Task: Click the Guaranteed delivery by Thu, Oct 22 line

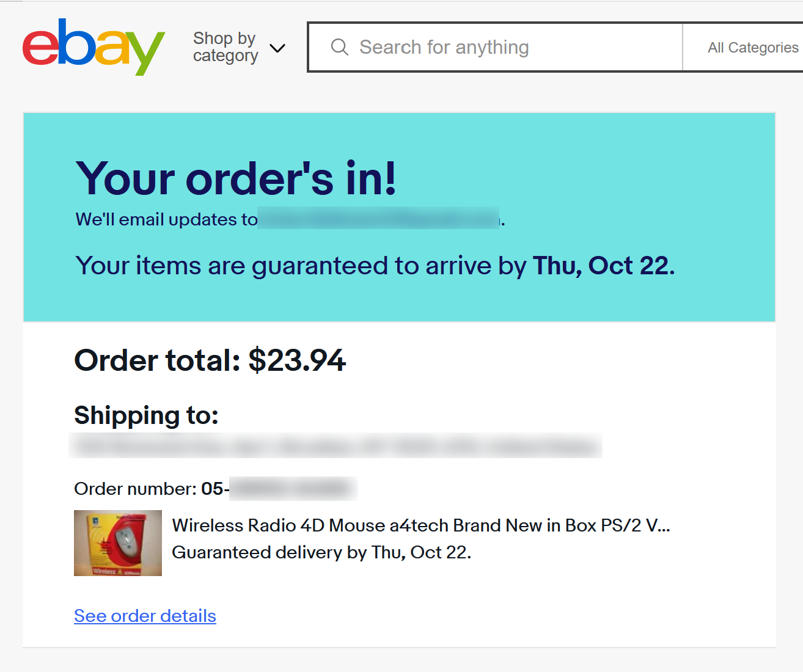Action: (321, 552)
